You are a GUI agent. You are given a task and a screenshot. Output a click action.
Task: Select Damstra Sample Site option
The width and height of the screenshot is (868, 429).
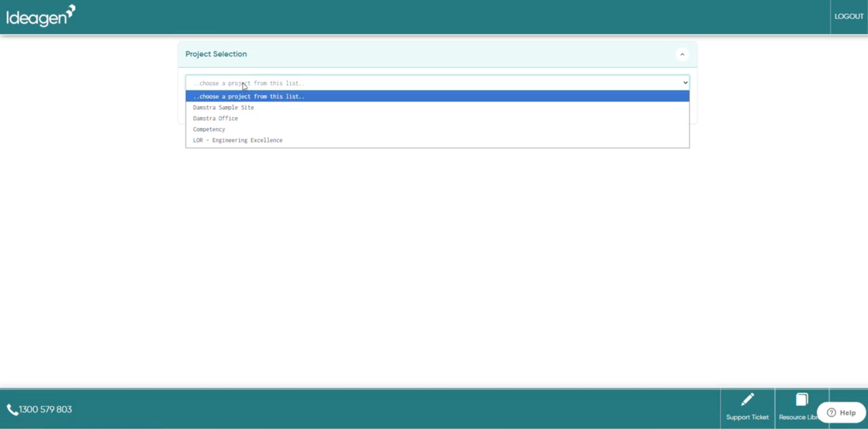coord(437,107)
